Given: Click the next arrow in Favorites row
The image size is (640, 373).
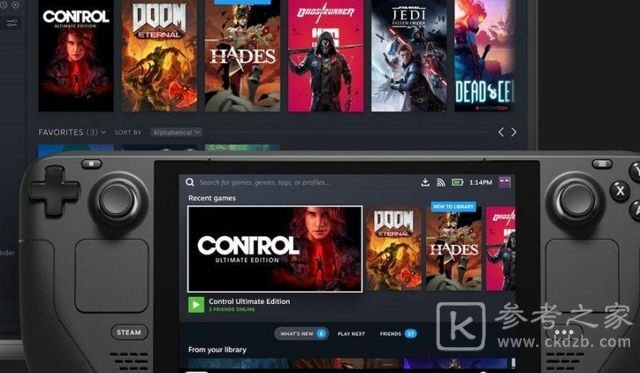Looking at the screenshot, I should (514, 132).
